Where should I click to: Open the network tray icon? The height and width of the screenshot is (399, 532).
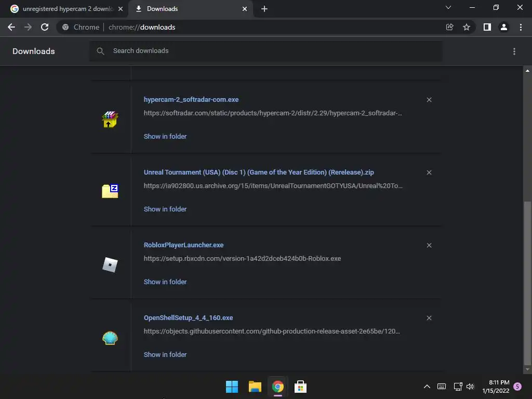tap(458, 387)
